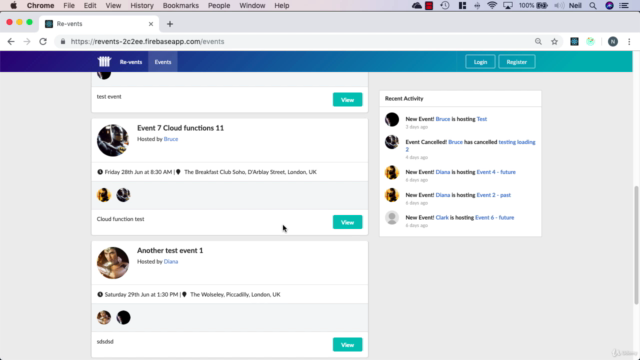Open Event 4 - future activity link

[496, 172]
